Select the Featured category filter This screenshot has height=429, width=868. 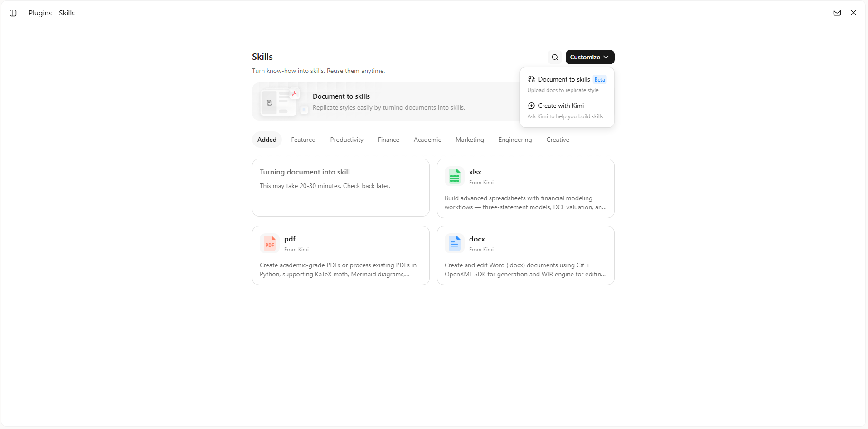303,140
